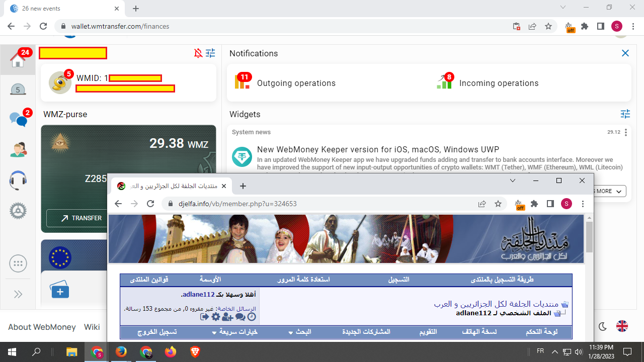Open the Support headset sidebar icon
644x362 pixels.
[x=18, y=180]
